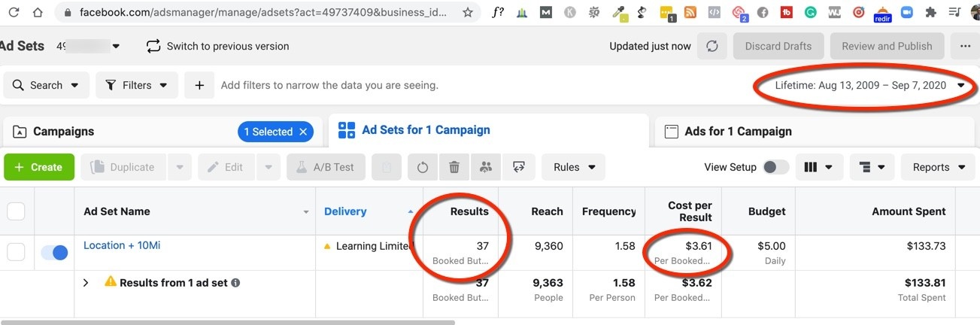
Task: Click the Amount Spent column header
Action: 909,211
